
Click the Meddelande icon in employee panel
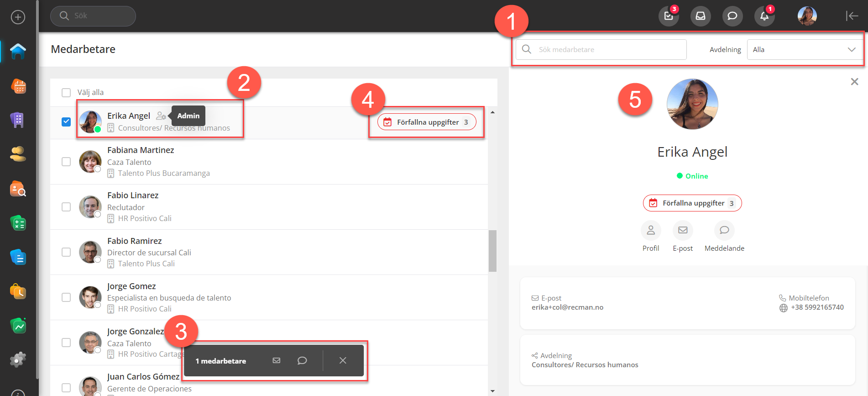click(724, 231)
